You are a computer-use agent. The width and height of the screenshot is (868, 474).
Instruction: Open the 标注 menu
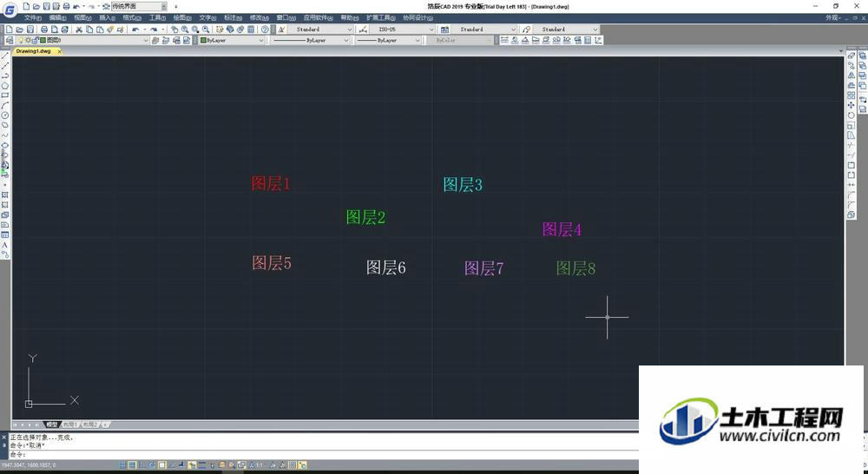coord(233,17)
